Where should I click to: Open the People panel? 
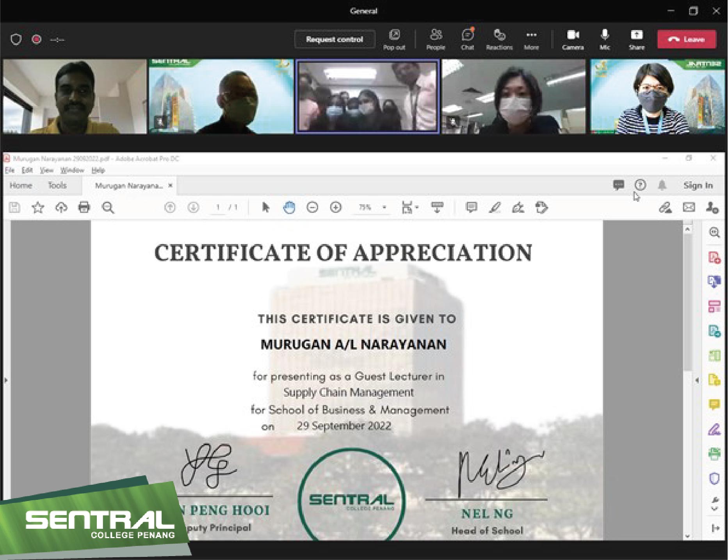436,39
